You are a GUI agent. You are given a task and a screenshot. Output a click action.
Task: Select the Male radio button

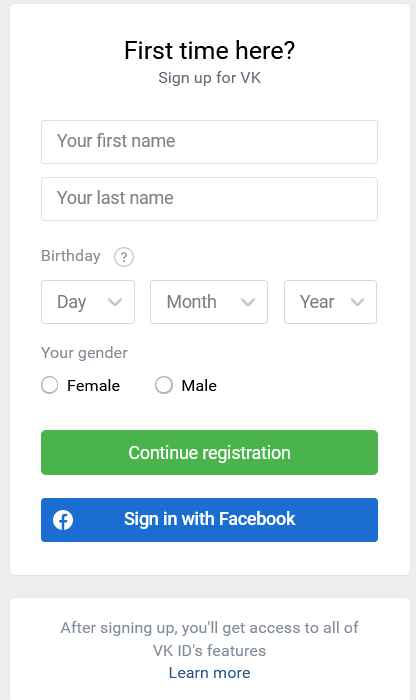point(164,385)
